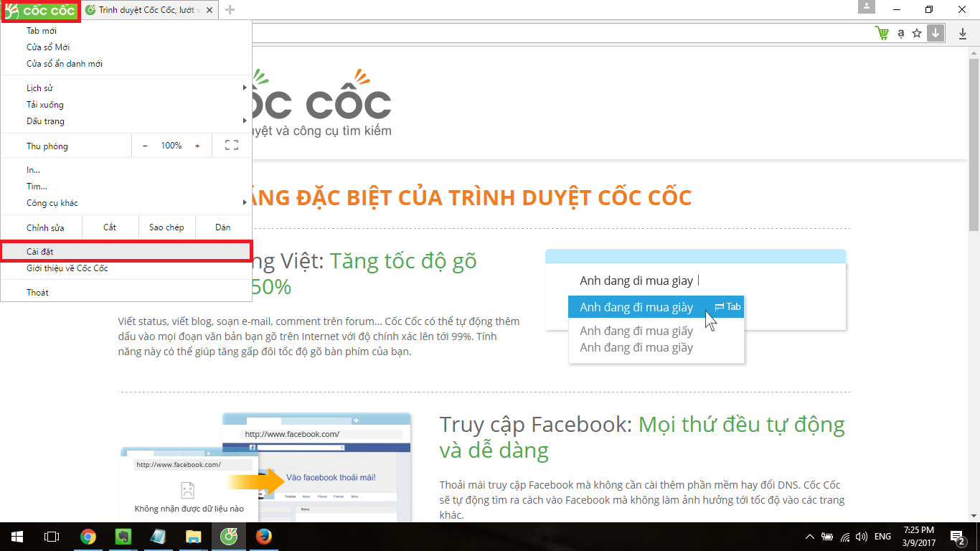
Task: Click the Sao chép button
Action: pos(166,227)
